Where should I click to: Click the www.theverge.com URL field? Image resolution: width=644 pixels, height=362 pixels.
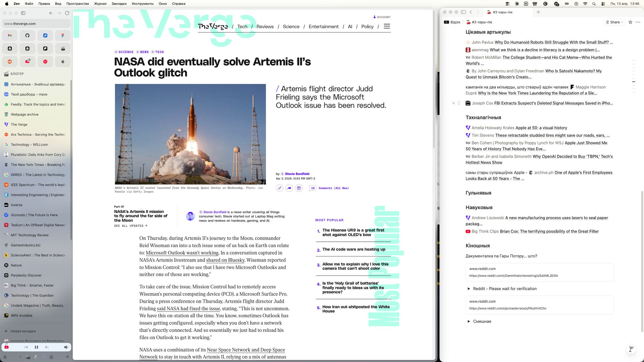(35, 23)
